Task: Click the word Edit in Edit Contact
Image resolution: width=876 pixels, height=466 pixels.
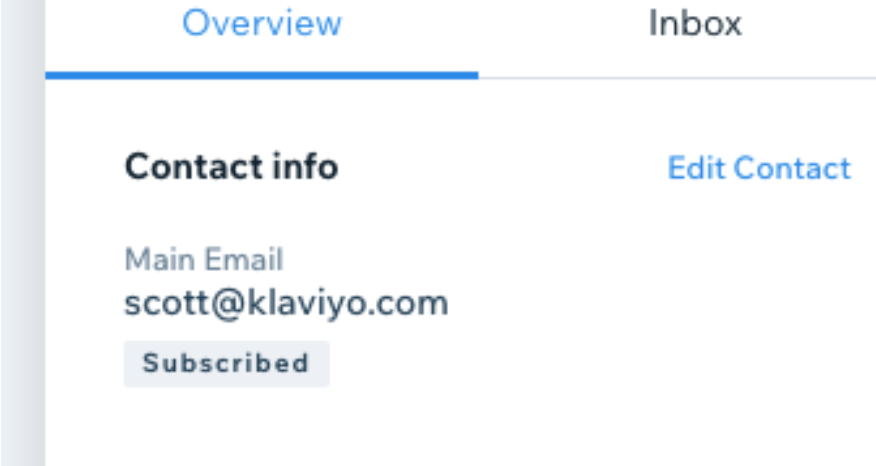Action: click(696, 168)
